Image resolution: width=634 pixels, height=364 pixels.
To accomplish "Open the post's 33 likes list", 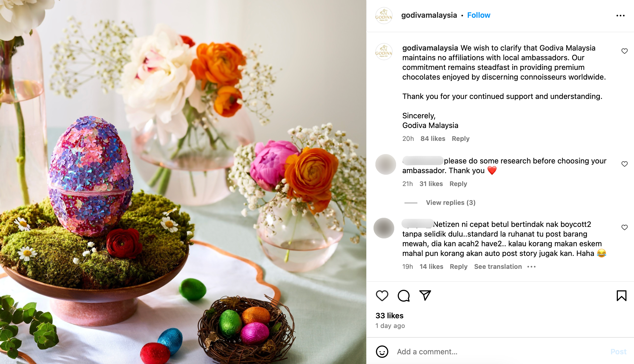I will (389, 316).
